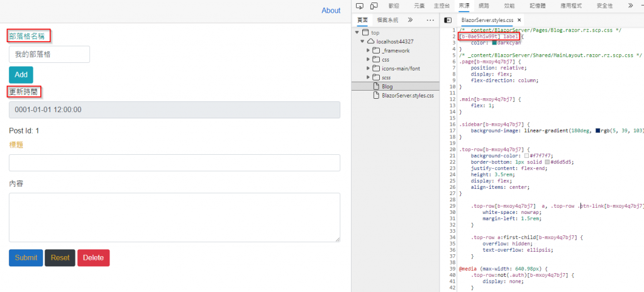This screenshot has height=292, width=644.
Task: Click the 內容 label
Action: tap(16, 183)
